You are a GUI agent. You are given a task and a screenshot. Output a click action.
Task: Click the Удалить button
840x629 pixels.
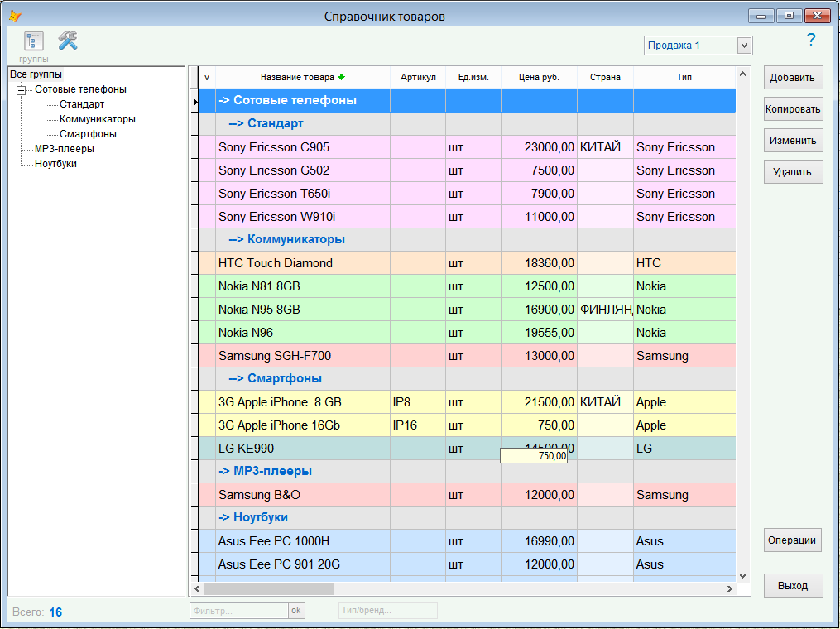pos(793,172)
